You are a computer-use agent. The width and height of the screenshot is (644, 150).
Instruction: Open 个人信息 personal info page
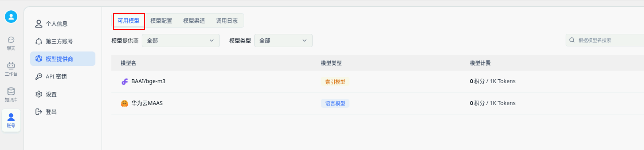tap(56, 24)
